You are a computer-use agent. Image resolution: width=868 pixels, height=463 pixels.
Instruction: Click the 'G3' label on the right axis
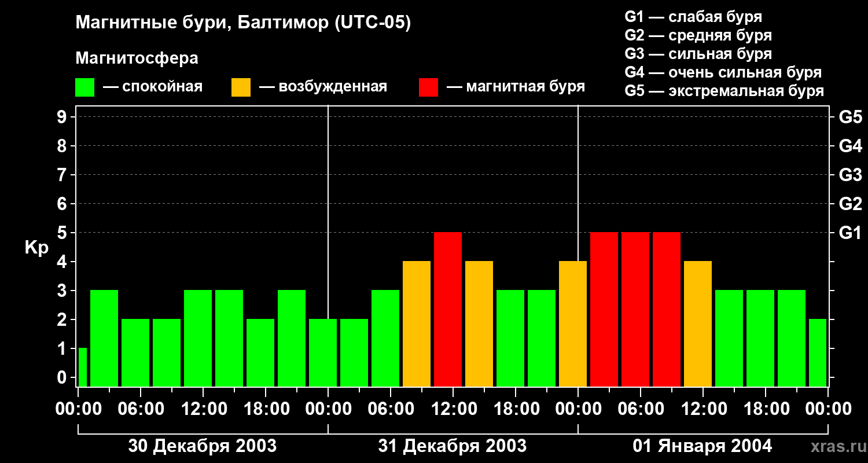[x=850, y=175]
